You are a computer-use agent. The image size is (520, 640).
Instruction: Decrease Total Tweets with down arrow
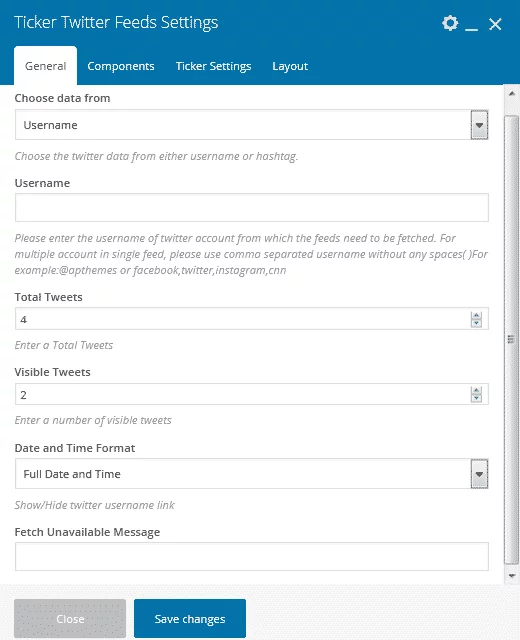click(476, 323)
